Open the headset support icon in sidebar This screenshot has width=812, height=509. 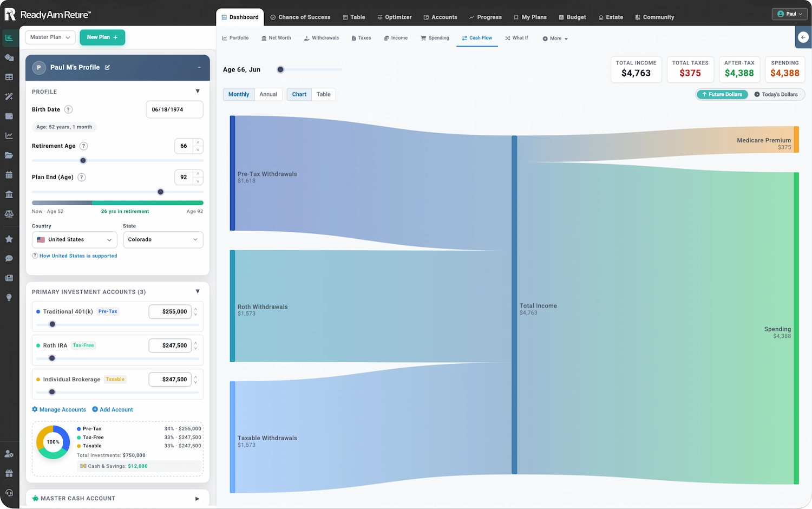click(9, 493)
